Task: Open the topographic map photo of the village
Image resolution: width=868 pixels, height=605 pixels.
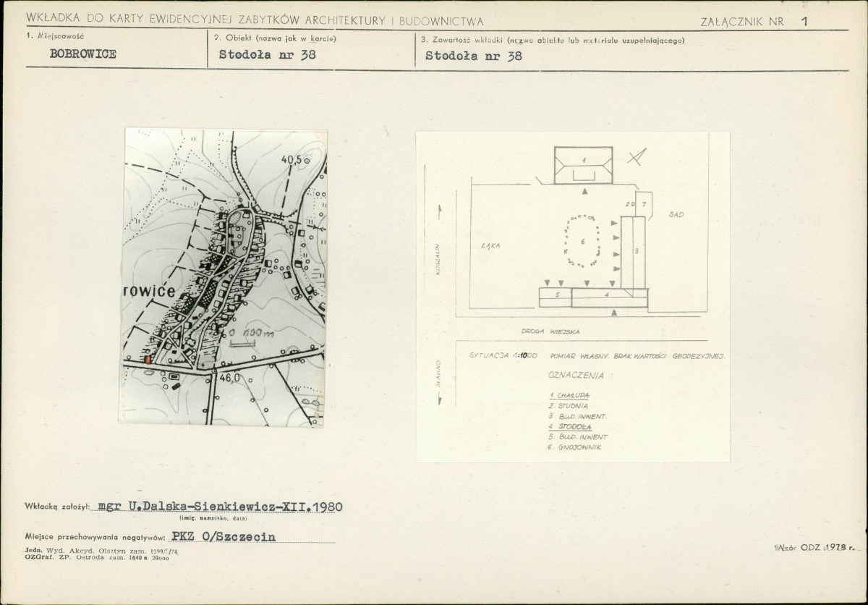Action: [x=224, y=277]
